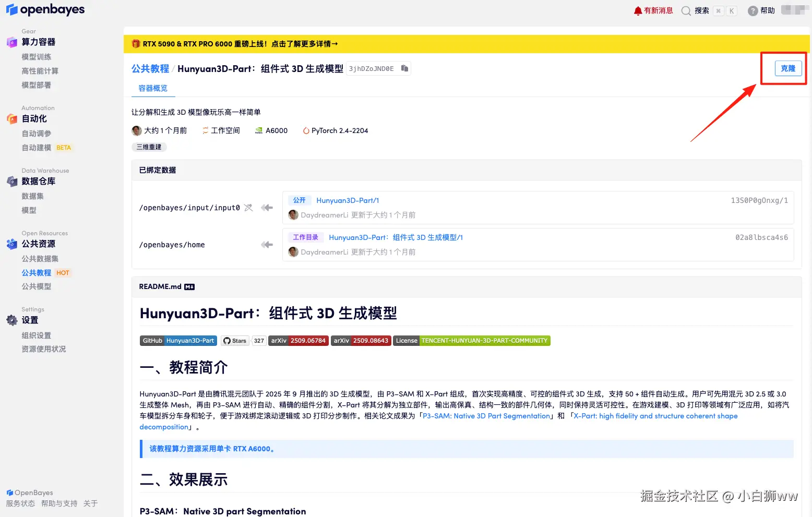Viewport: 812px width, 517px height.
Task: Click the arrow icon beside /openbayes/input/input0
Action: point(267,208)
